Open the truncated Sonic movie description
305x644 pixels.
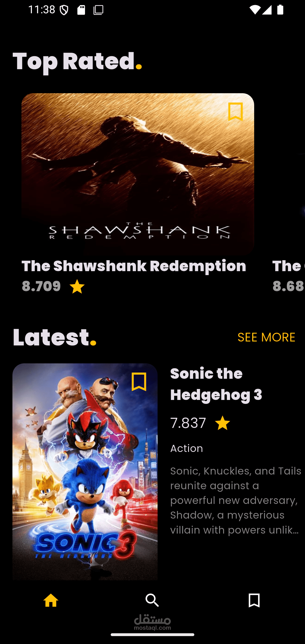pyautogui.click(x=236, y=500)
